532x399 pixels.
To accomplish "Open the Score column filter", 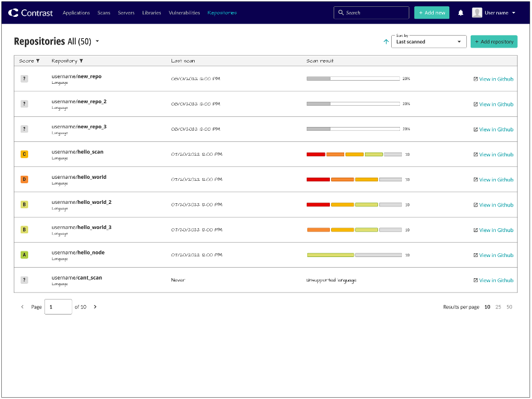I will click(x=38, y=61).
